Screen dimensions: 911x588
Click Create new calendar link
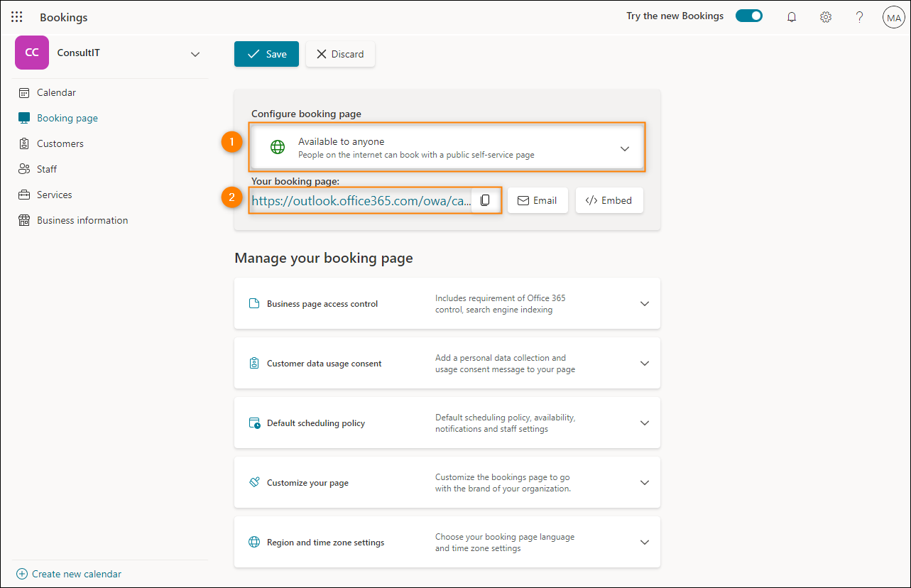tap(69, 574)
